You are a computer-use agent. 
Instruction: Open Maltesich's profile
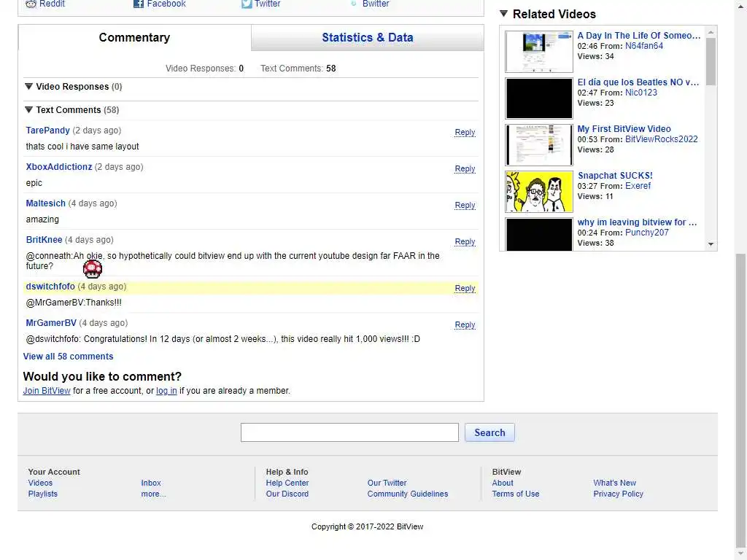[46, 203]
